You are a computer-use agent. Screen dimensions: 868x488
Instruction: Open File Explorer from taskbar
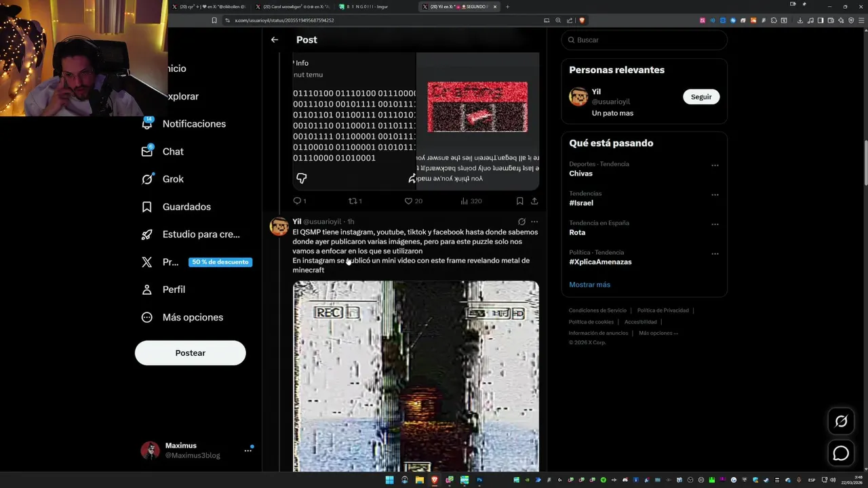419,480
